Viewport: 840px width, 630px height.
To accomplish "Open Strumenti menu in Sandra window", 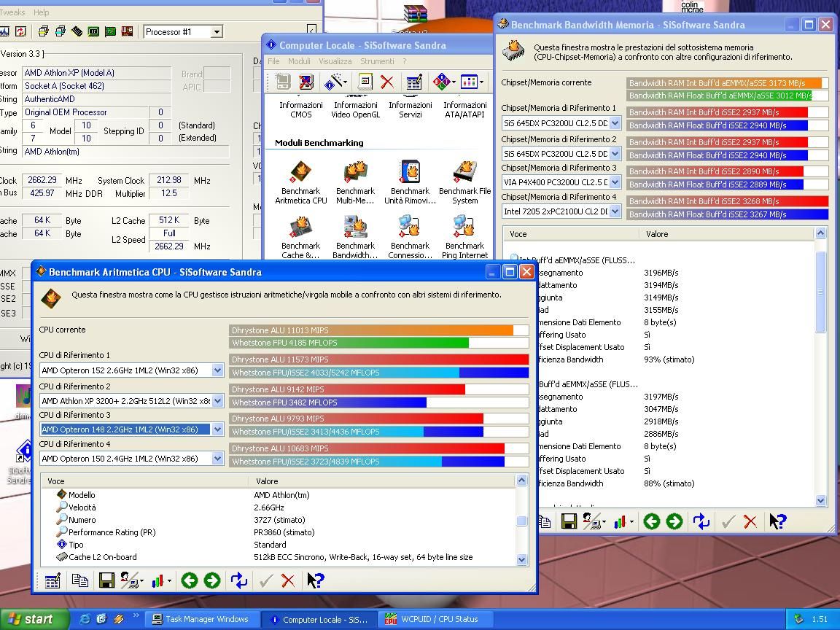I will coord(377,61).
